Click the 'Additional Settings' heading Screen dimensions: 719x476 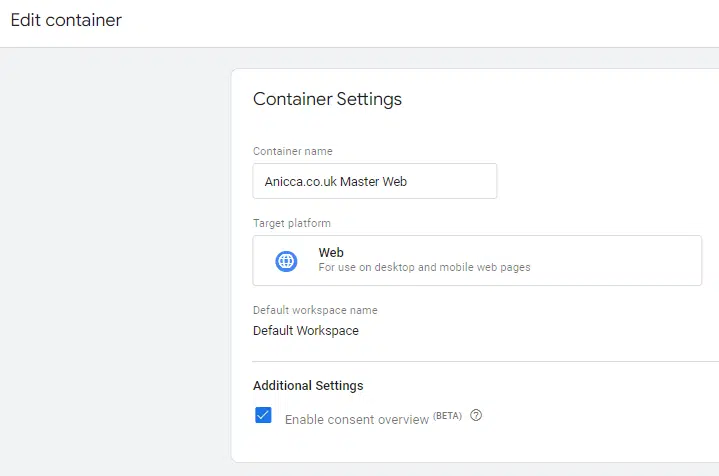(x=308, y=386)
